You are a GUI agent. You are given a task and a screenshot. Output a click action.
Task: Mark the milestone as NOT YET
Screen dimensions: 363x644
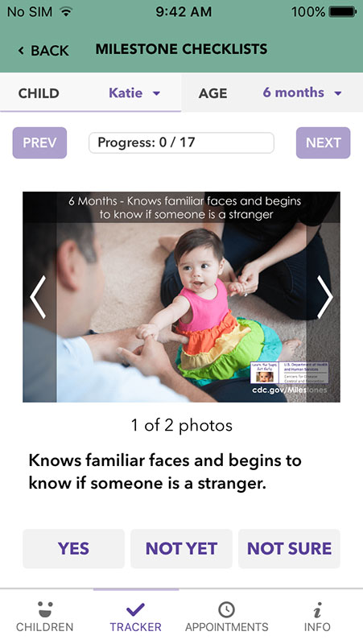[x=182, y=549]
